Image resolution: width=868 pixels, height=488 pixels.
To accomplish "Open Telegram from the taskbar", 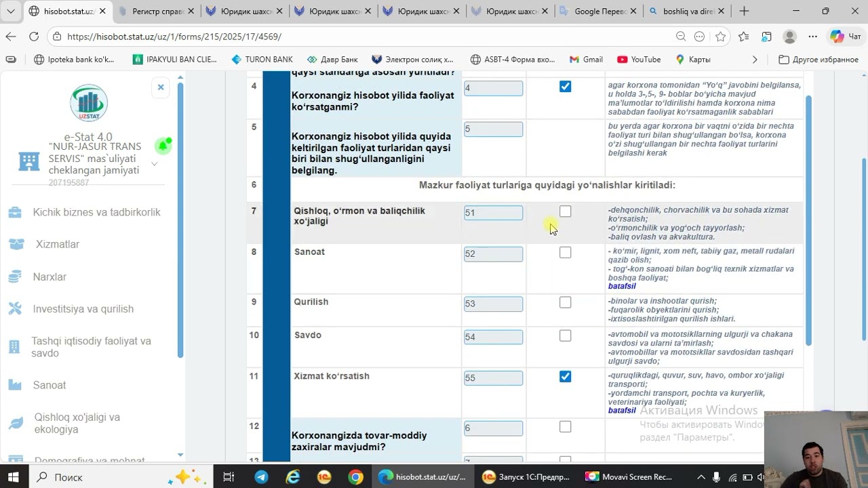I will (x=261, y=477).
